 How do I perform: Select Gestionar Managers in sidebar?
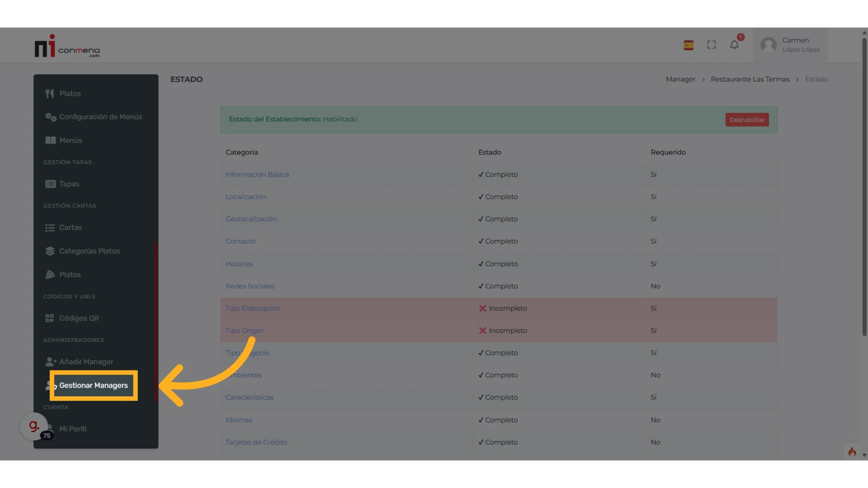(x=94, y=385)
